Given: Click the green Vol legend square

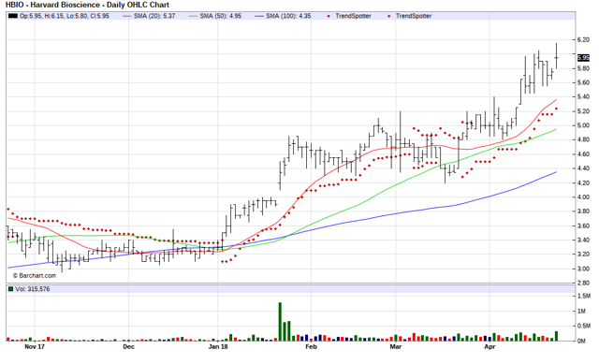Looking at the screenshot, I should coord(10,289).
